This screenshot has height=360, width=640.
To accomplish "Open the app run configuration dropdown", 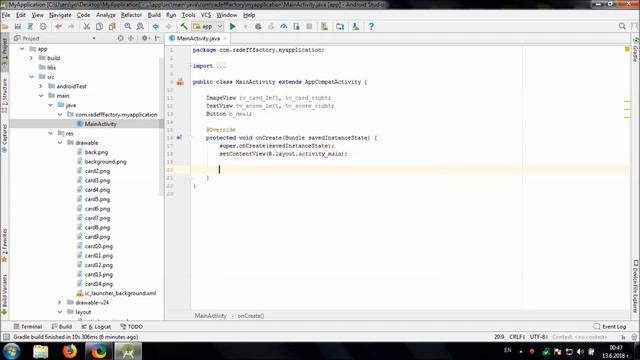I will pos(208,27).
